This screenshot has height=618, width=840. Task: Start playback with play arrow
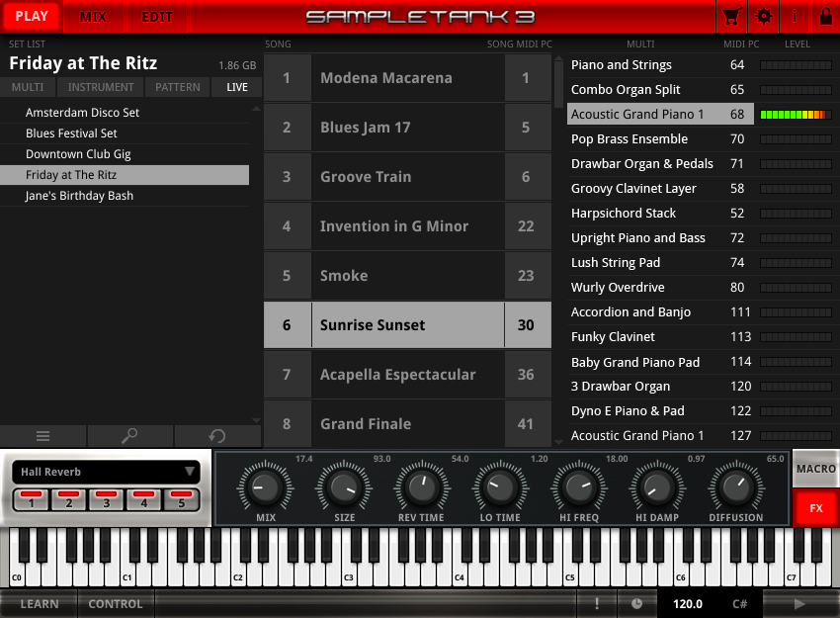tap(799, 604)
